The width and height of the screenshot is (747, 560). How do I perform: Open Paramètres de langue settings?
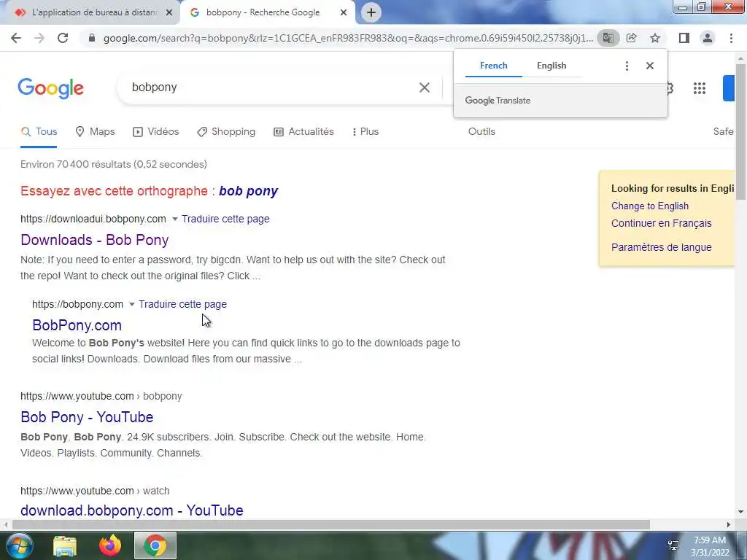[661, 248]
